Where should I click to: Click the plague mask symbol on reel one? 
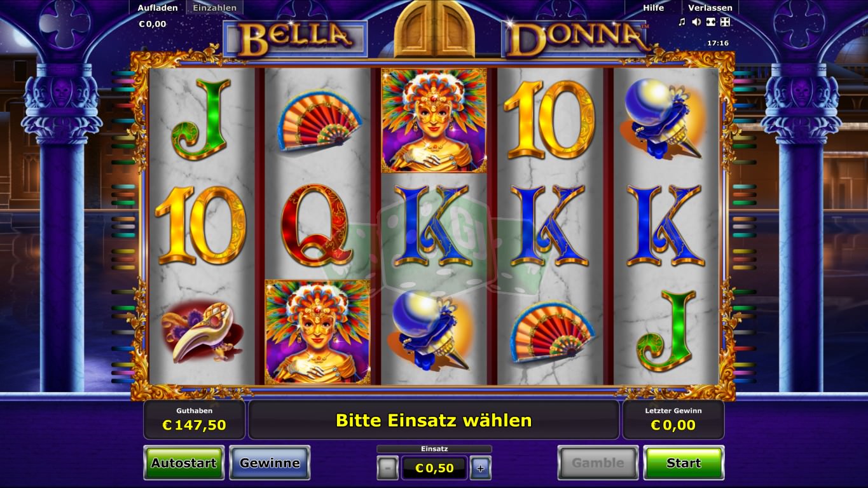pos(202,332)
